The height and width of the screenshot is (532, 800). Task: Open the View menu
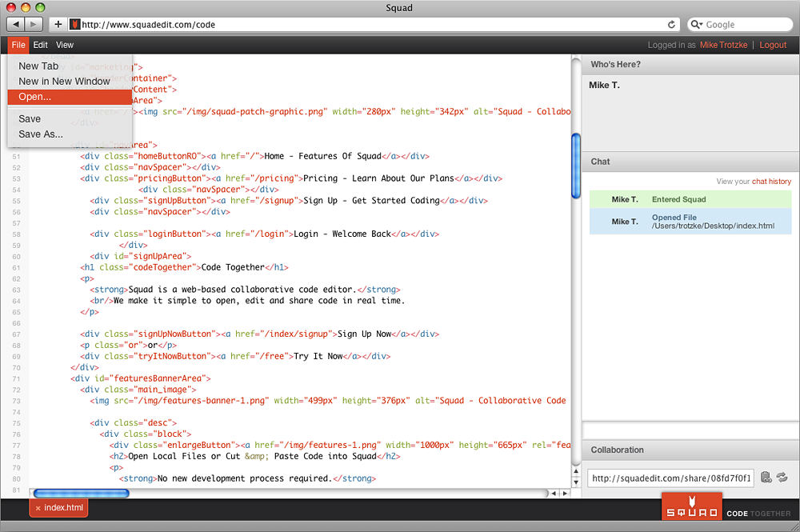[x=65, y=45]
